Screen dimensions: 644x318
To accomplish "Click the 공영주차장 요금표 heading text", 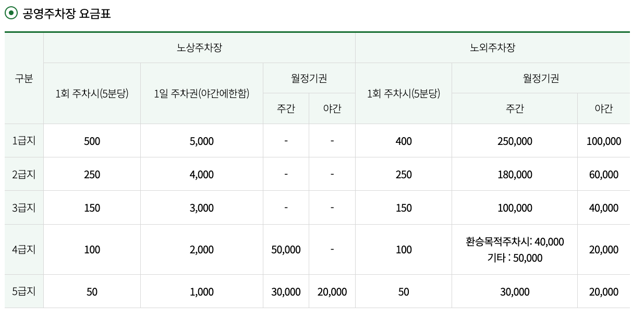I will click(x=66, y=14).
